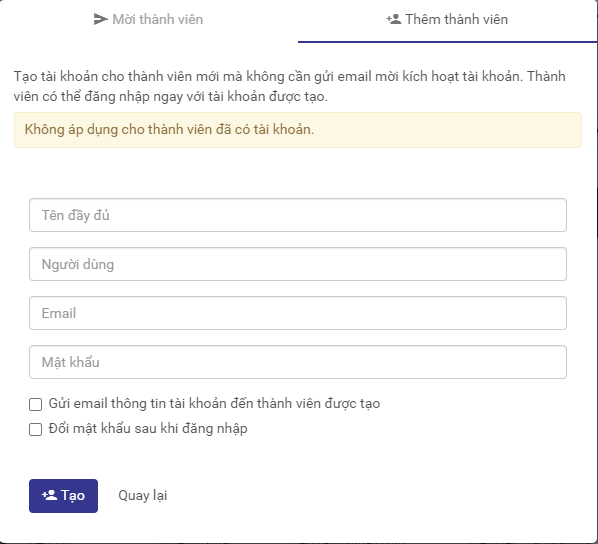The height and width of the screenshot is (544, 598).
Task: Tick the Đổi mật khẩu sau khi đăng nhập checkbox
Action: pyautogui.click(x=35, y=429)
